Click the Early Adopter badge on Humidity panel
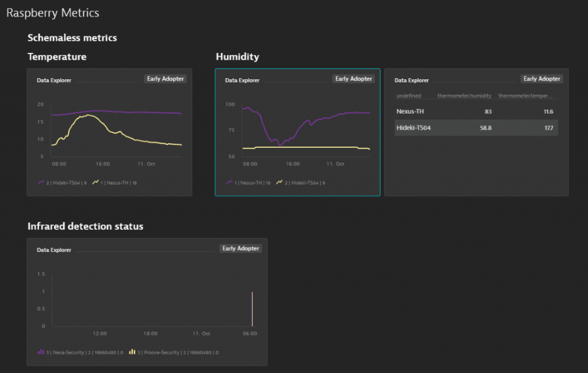This screenshot has height=373, width=588. click(353, 78)
